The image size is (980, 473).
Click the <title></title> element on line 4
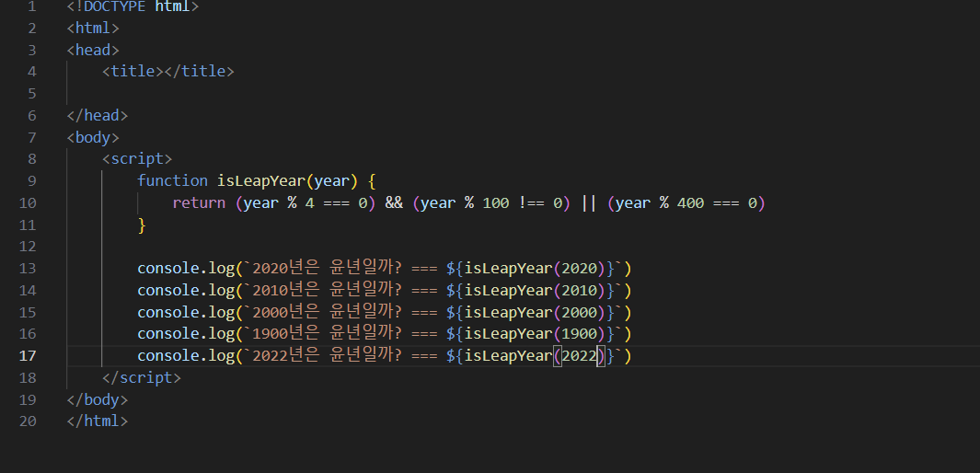click(168, 72)
